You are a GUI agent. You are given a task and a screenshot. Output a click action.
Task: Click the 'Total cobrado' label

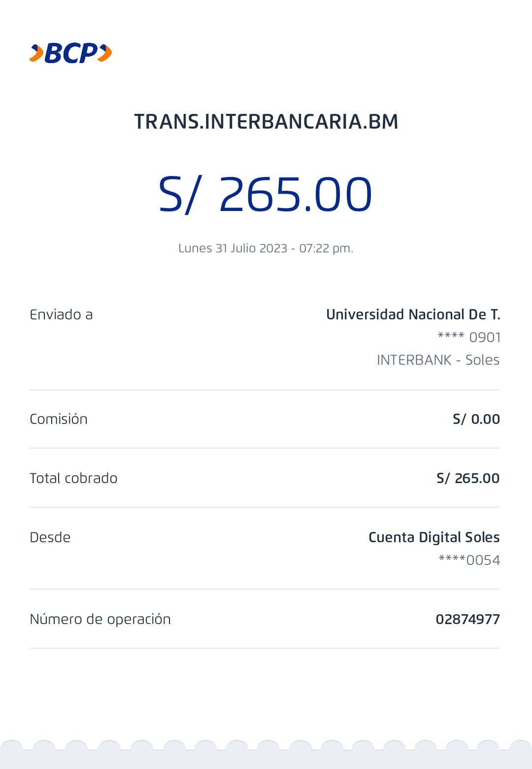tap(73, 478)
